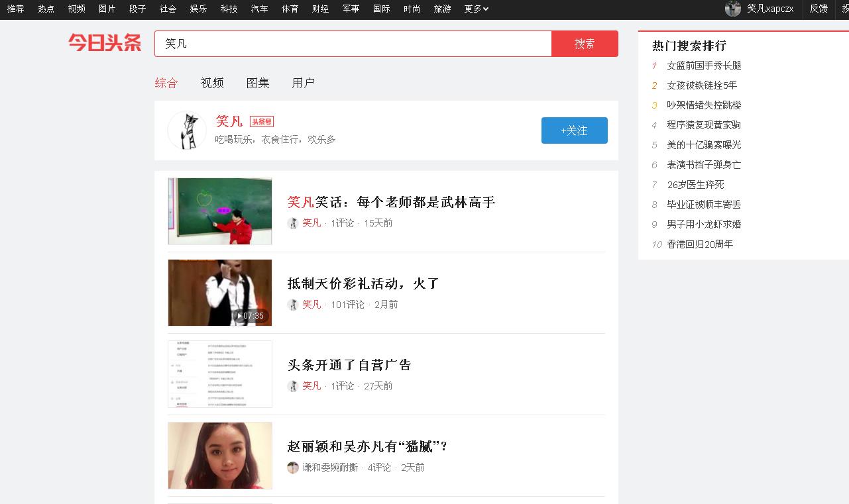Open 财经 channel in top navigation
Viewport: 849px width, 504px height.
[320, 9]
